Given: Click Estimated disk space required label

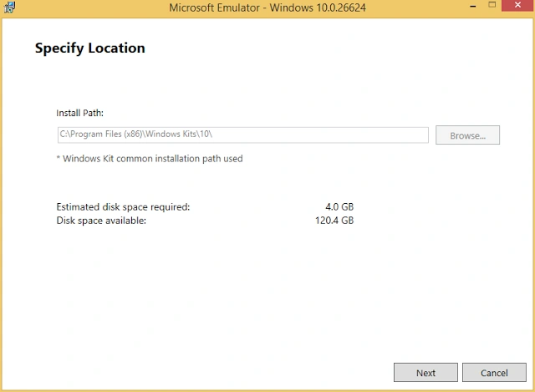Looking at the screenshot, I should click(x=123, y=206).
